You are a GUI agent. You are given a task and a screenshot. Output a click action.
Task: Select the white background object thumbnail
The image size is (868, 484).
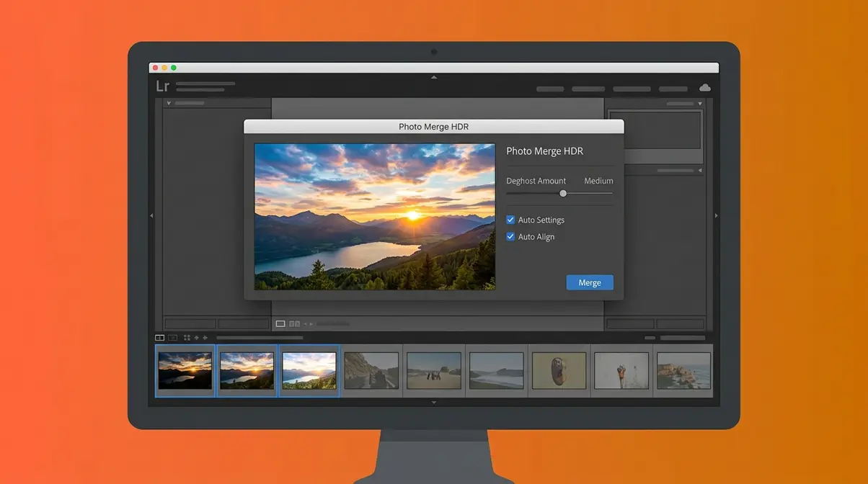click(621, 370)
